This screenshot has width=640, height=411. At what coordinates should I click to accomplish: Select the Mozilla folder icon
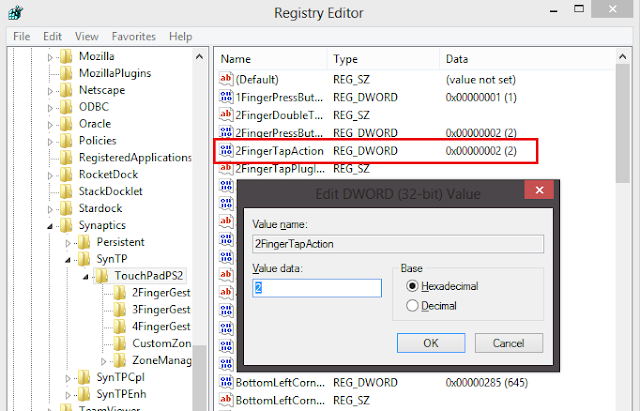(66, 56)
